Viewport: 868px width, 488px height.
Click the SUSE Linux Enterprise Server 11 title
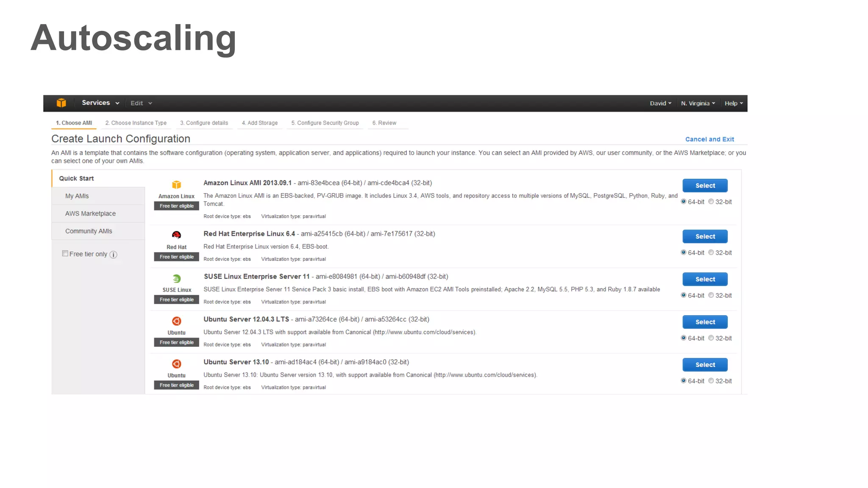257,277
